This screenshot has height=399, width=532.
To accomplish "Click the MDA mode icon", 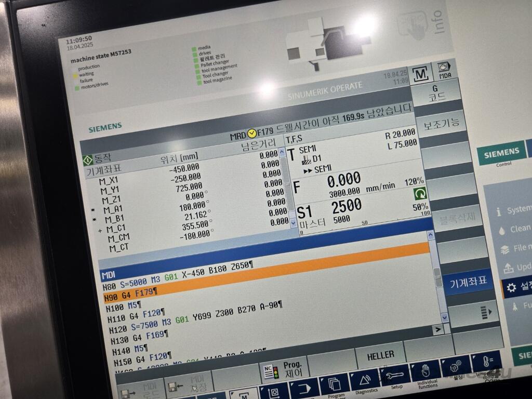I will pyautogui.click(x=442, y=71).
